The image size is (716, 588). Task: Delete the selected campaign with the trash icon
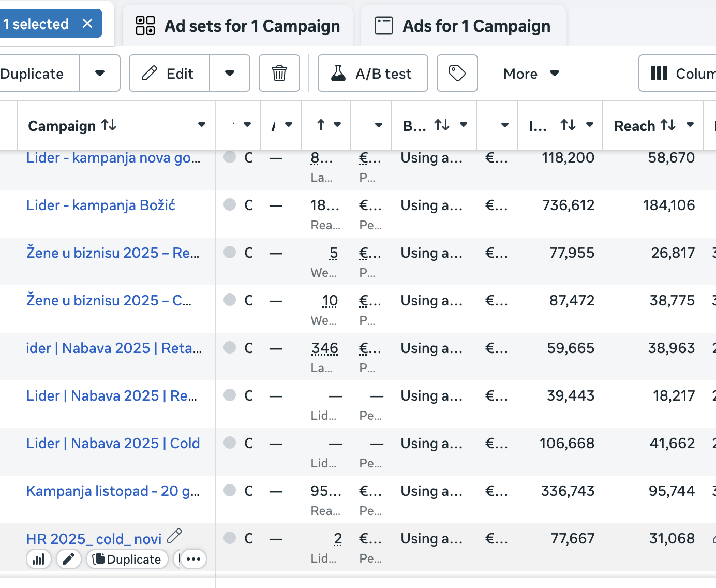click(x=279, y=73)
